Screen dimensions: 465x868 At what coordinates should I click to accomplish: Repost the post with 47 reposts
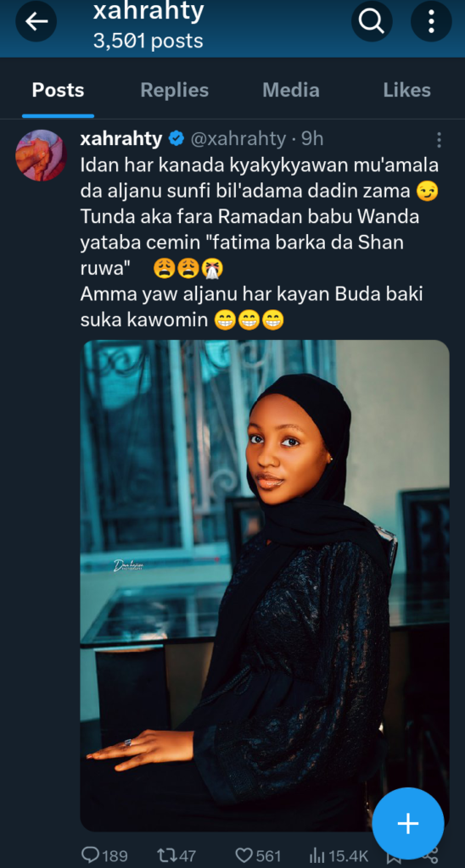click(177, 856)
